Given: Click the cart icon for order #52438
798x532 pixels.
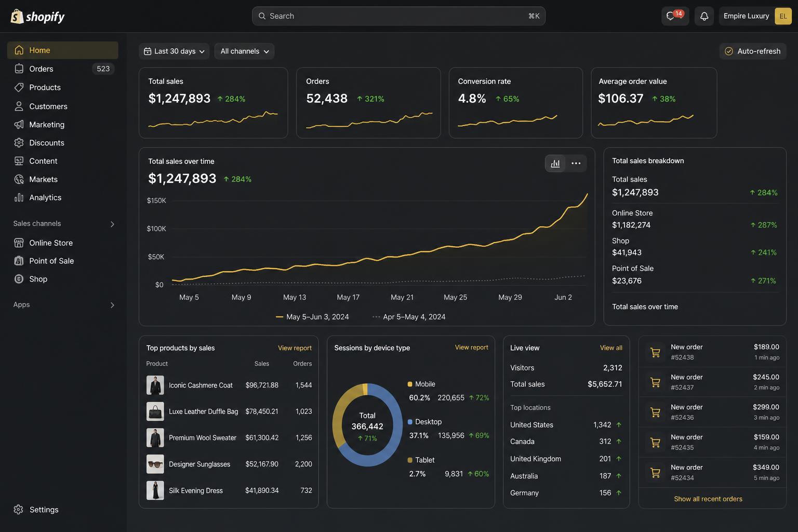Looking at the screenshot, I should point(655,352).
